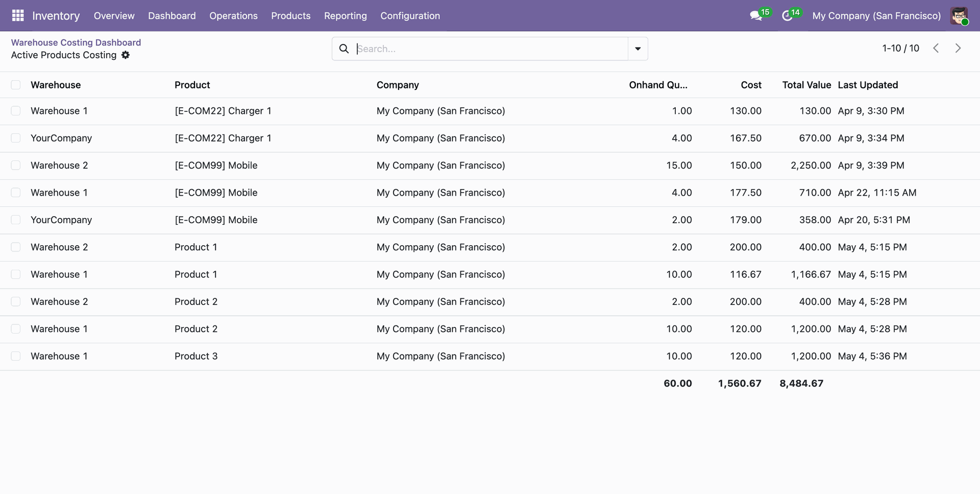Go to the previous page arrow

[x=936, y=48]
